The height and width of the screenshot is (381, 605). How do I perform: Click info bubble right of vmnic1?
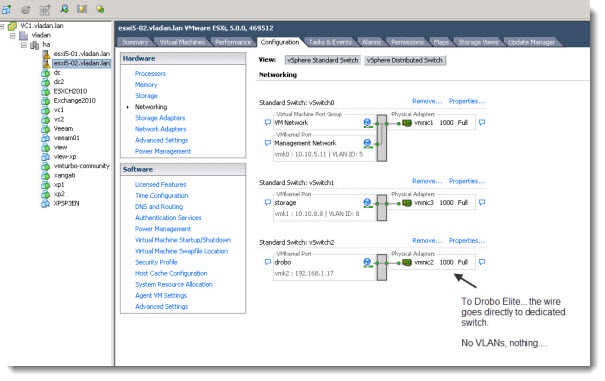click(482, 122)
